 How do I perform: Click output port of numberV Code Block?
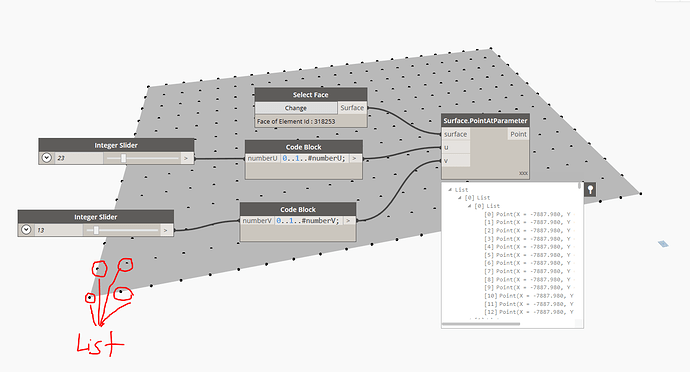click(349, 221)
